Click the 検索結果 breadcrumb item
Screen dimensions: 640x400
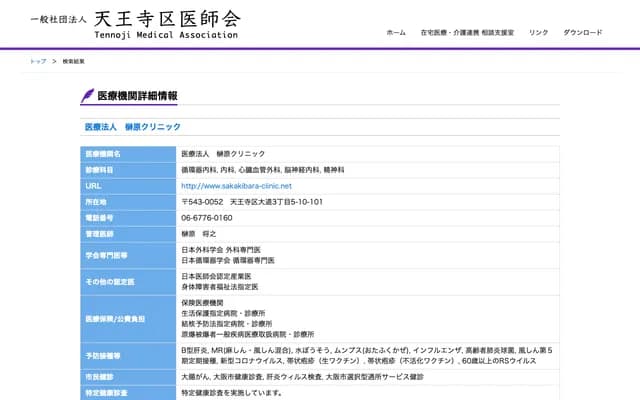click(73, 61)
